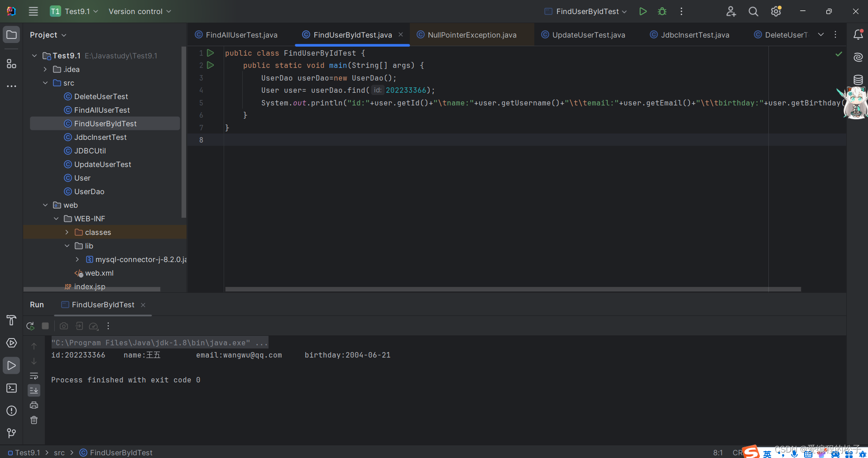Select JDBCUtil in project tree

(x=90, y=151)
